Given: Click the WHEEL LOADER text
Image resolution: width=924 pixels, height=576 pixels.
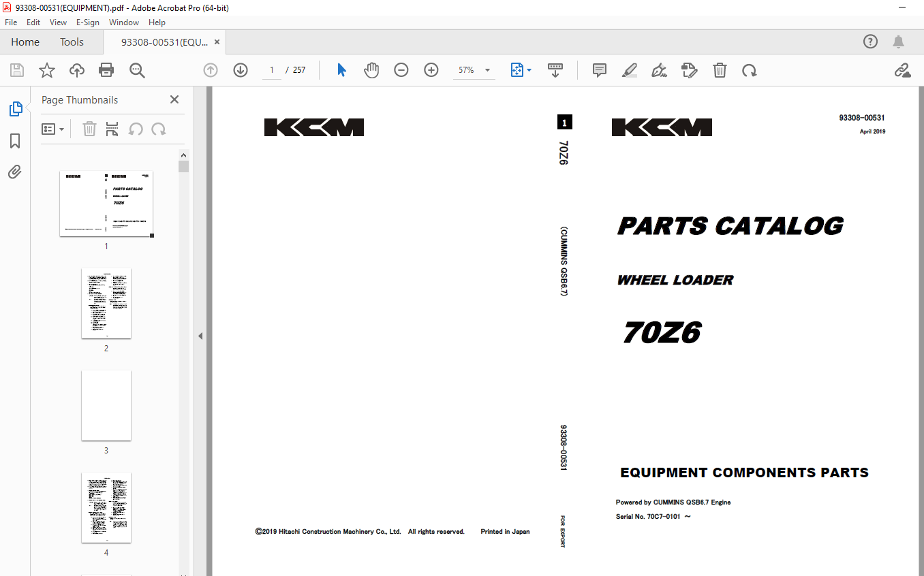Looking at the screenshot, I should 675,280.
